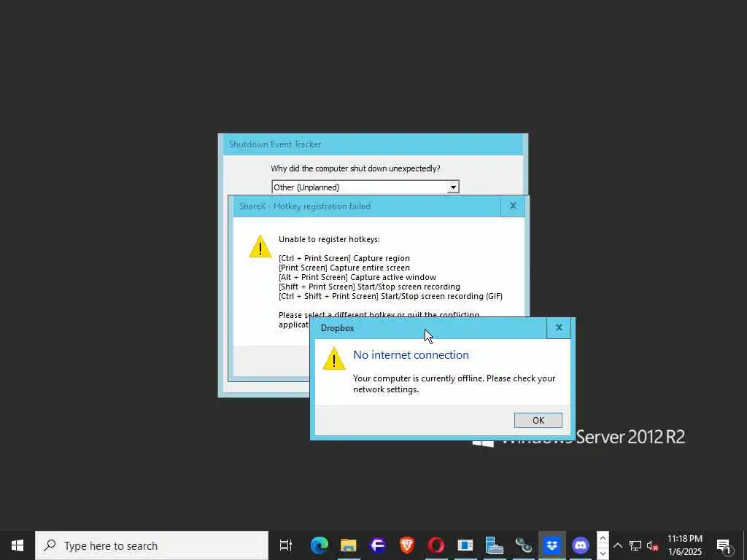747x560 pixels.
Task: Click the ShareX dialog title bar
Action: coord(367,206)
